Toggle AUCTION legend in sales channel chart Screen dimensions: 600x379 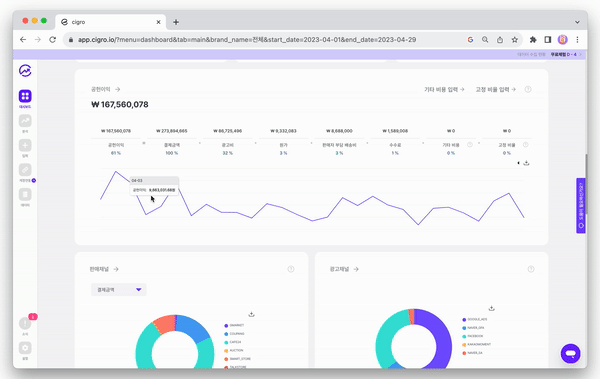pyautogui.click(x=234, y=350)
